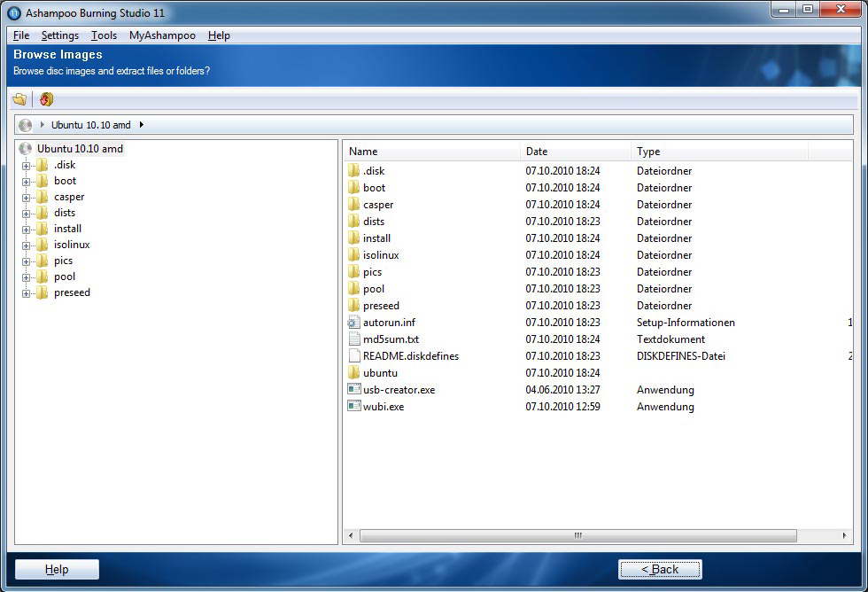The image size is (868, 592).
Task: Expand the casper tree node
Action: (x=27, y=198)
